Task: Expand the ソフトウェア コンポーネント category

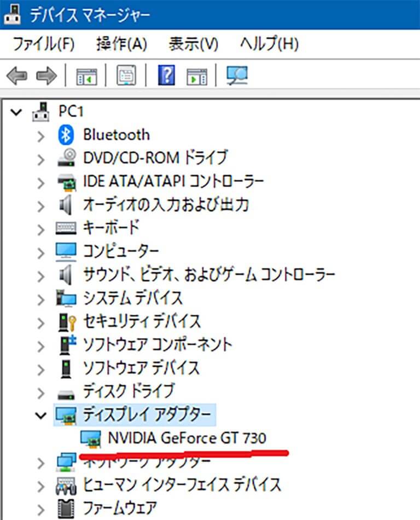Action: (40, 346)
